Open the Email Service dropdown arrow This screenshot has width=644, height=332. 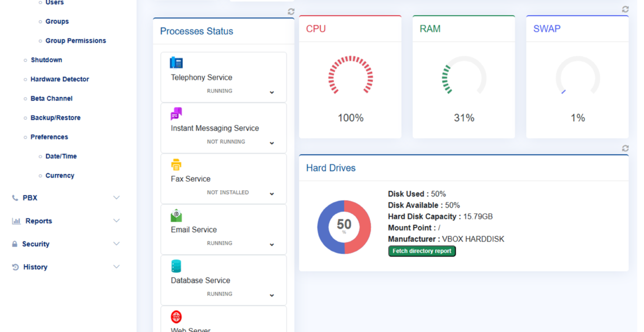point(272,245)
